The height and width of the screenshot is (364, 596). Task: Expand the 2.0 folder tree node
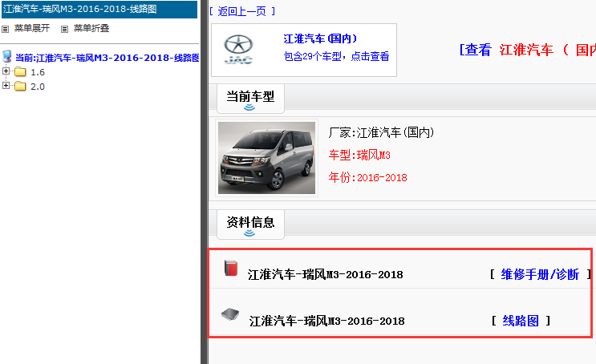click(x=6, y=86)
